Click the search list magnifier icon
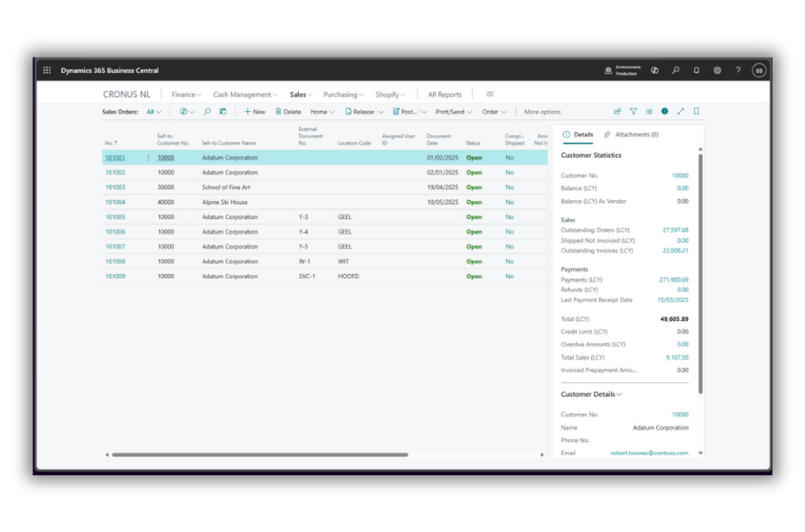The image size is (805, 532). tap(207, 111)
